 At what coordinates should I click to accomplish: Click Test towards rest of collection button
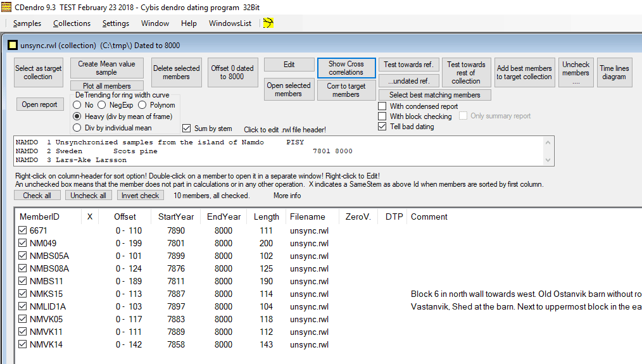pos(467,72)
